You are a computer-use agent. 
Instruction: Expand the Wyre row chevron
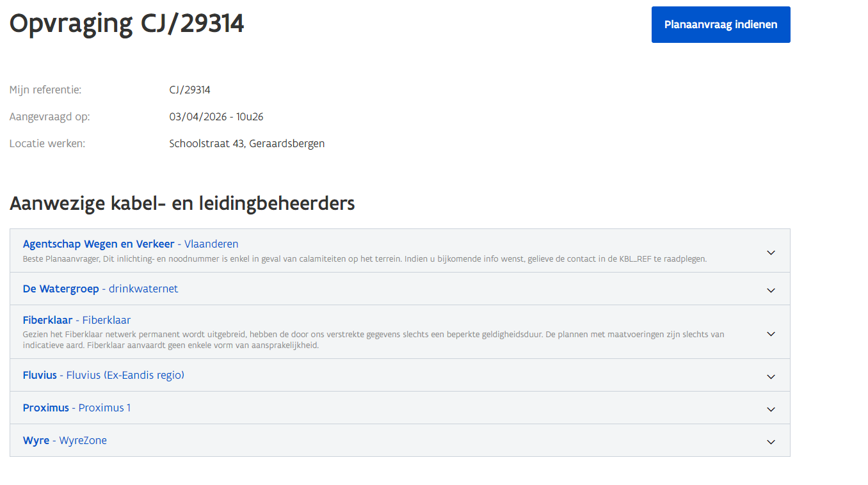(771, 442)
